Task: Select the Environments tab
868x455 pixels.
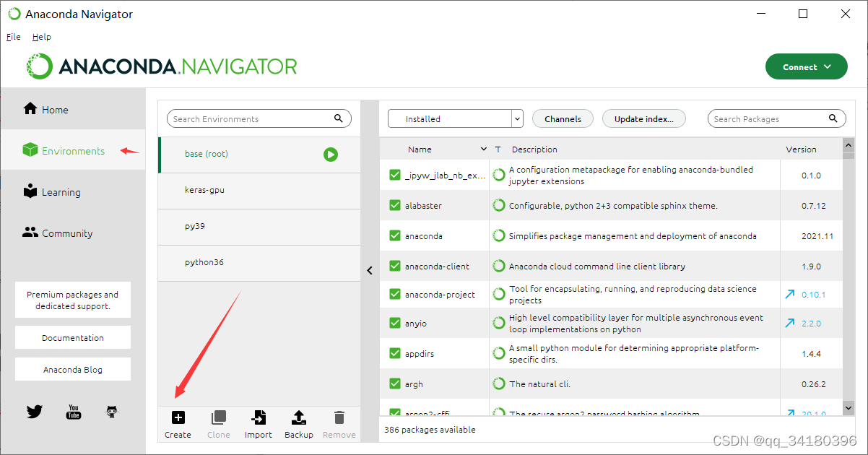Action: [73, 150]
